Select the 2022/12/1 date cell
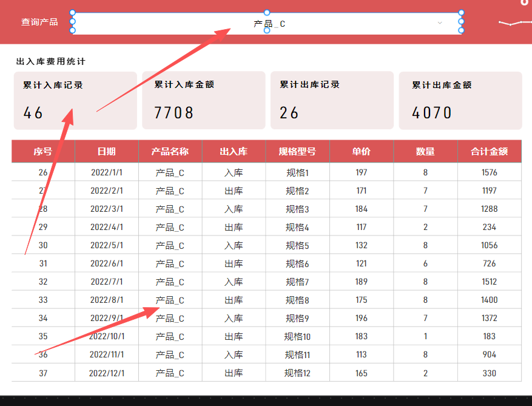This screenshot has width=532, height=406. [x=106, y=373]
